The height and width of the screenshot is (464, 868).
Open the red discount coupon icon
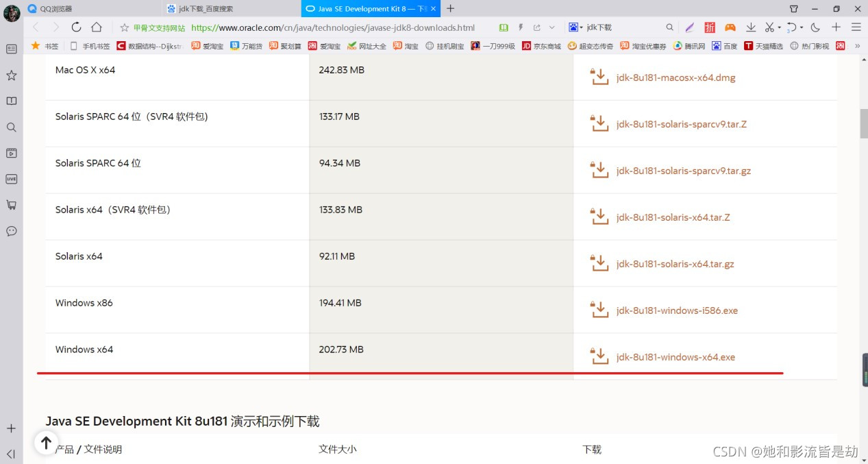click(x=710, y=27)
